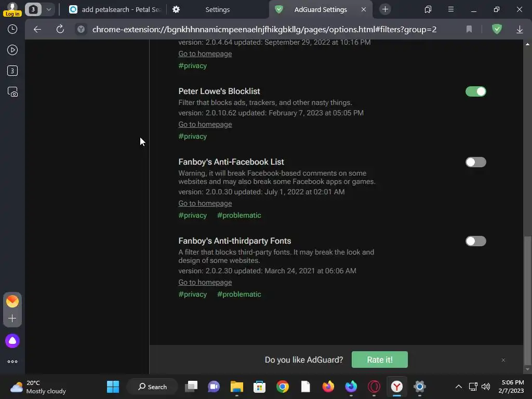Click the Fanboy's Anti-Facebook List title
The height and width of the screenshot is (399, 532).
pos(231,162)
